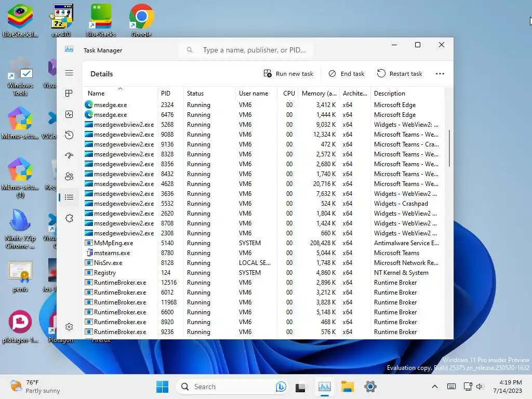Screen dimensions: 532x399
Task: Show hidden system tray icons
Action: 435,387
